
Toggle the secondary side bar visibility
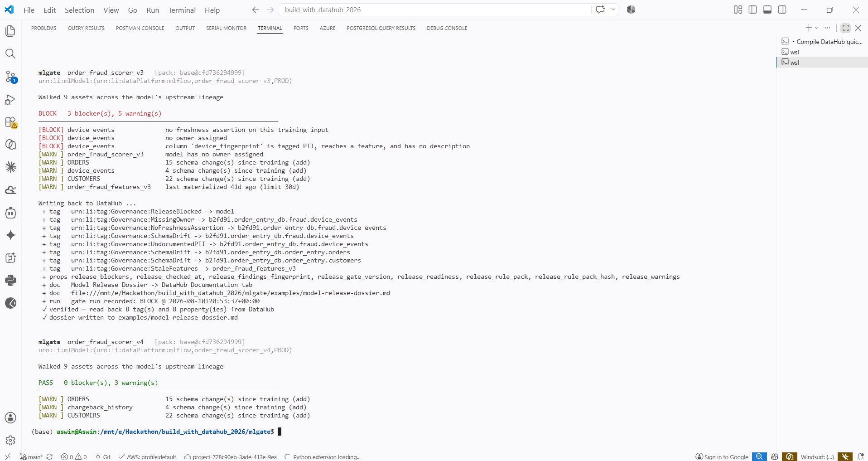pyautogui.click(x=782, y=10)
